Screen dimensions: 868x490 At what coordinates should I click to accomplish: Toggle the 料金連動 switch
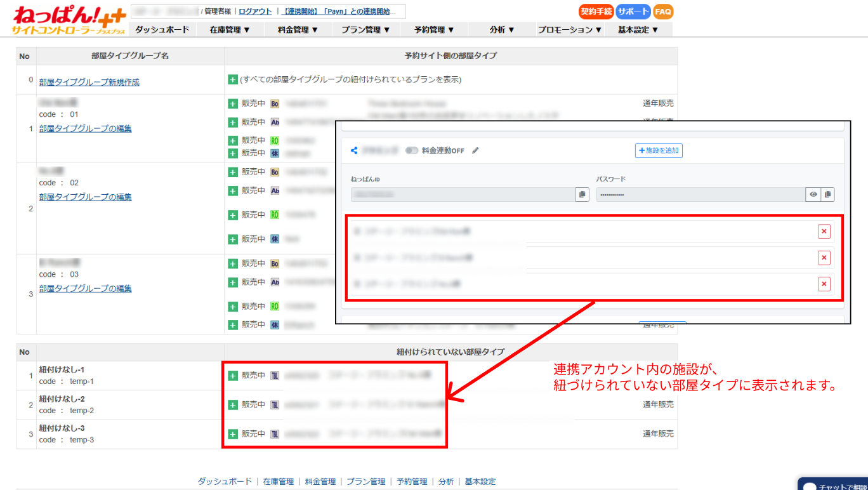[x=412, y=151]
